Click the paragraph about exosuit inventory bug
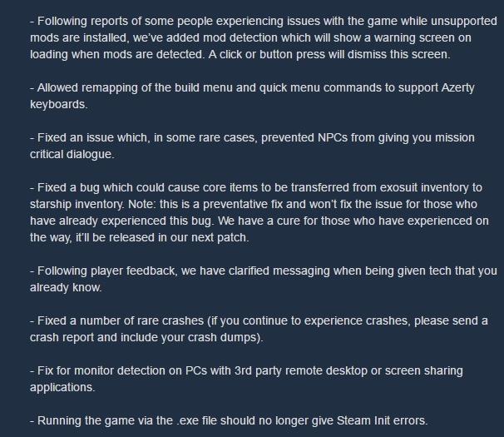This screenshot has width=504, height=437. pos(259,212)
